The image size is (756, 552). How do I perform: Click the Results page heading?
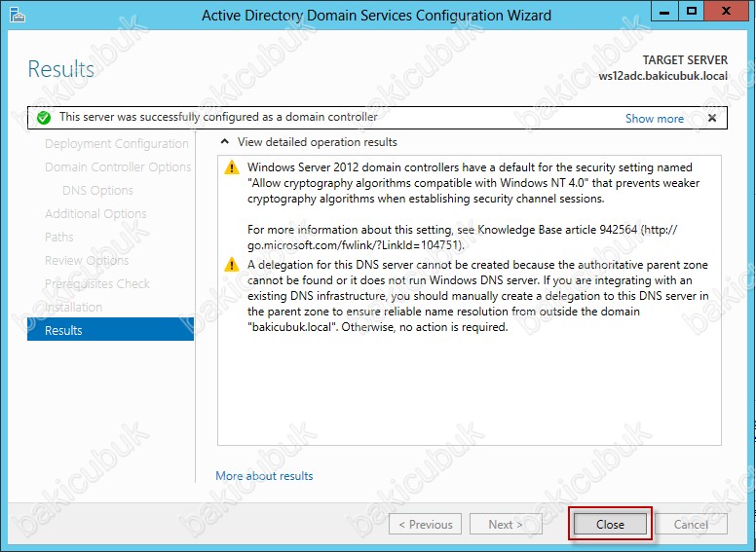61,69
